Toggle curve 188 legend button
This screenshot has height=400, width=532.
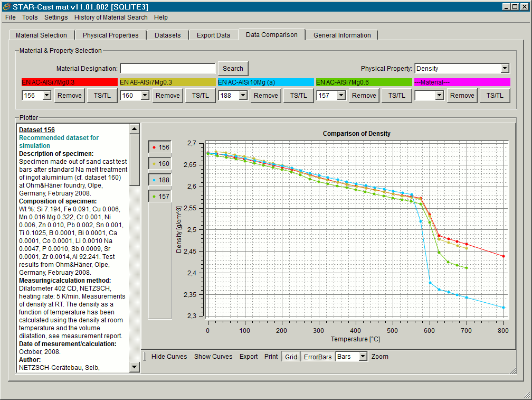coord(160,180)
